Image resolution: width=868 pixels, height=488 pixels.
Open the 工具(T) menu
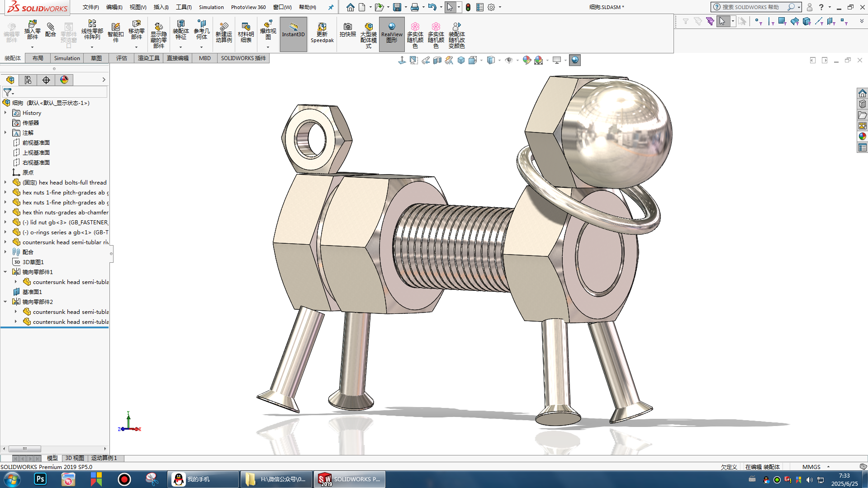pos(184,7)
